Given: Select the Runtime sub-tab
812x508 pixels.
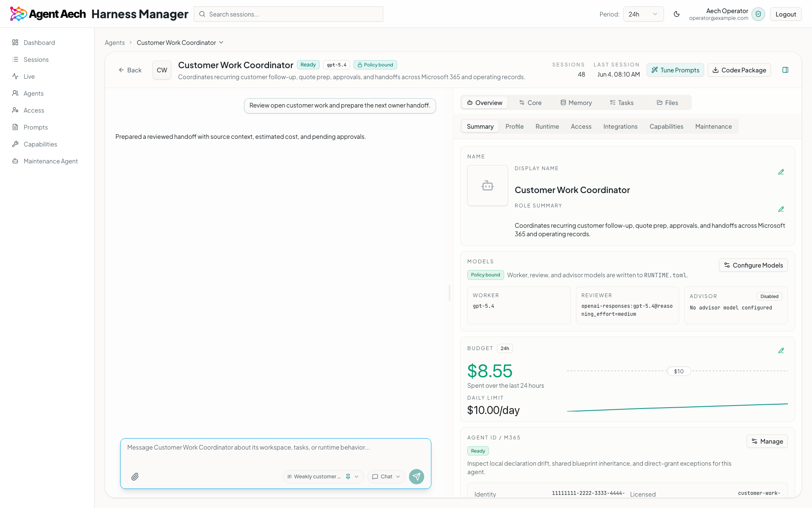Looking at the screenshot, I should [547, 126].
